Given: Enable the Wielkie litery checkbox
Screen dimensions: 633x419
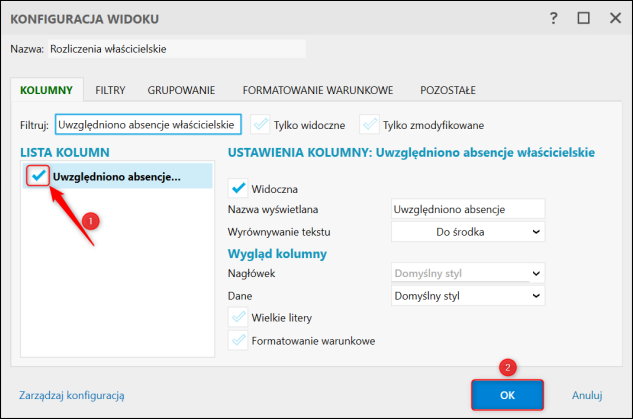Looking at the screenshot, I should (x=238, y=317).
